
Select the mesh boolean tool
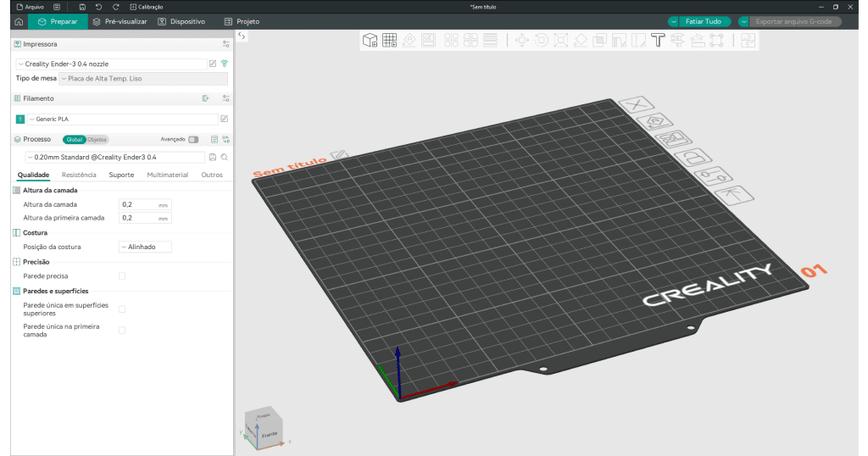click(599, 41)
